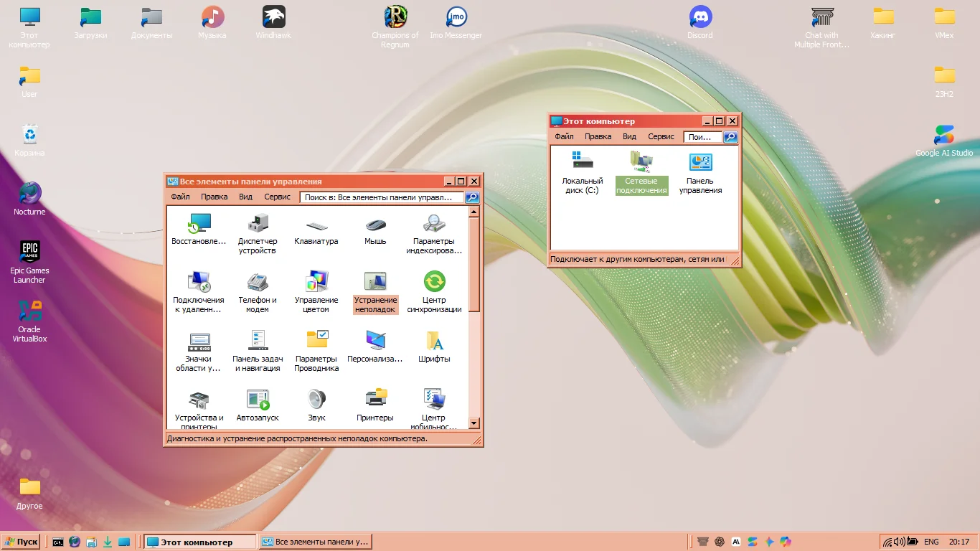980x551 pixels.
Task: Open Центр синхронизации icon
Action: coord(434,293)
